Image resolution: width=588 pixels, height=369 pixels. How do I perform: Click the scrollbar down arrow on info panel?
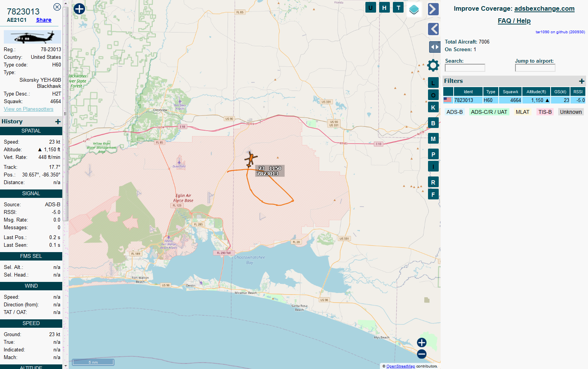pyautogui.click(x=66, y=366)
